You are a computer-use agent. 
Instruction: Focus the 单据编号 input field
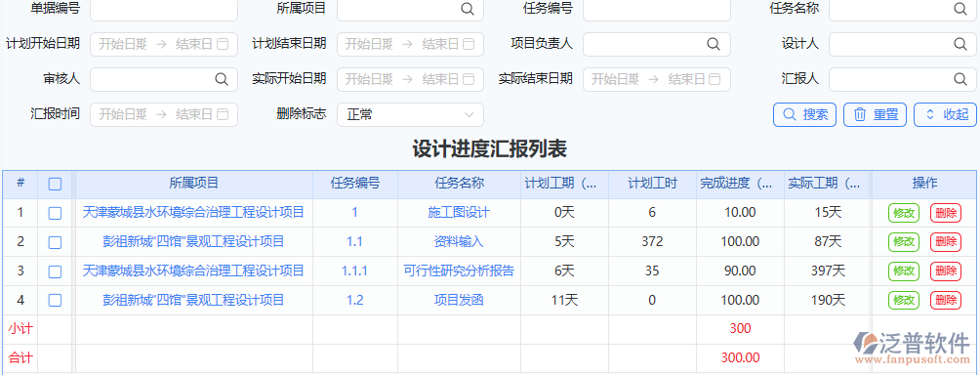tap(164, 9)
